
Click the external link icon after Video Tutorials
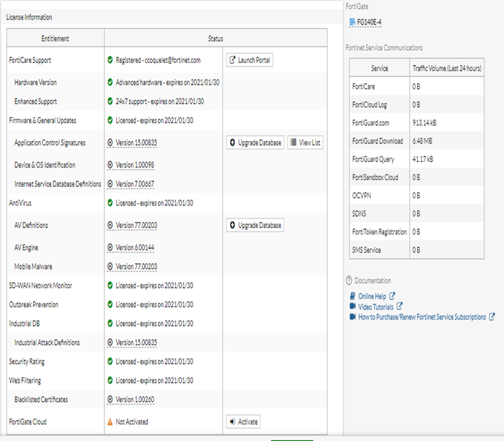(x=400, y=307)
